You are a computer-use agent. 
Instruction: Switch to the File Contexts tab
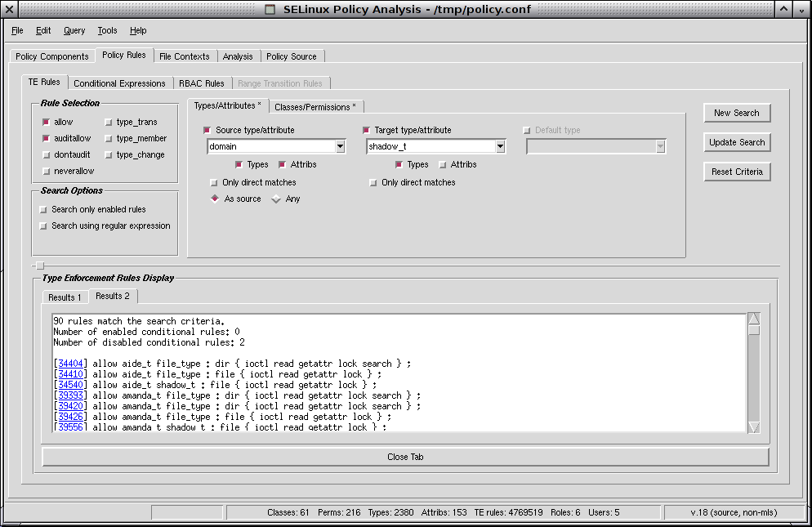[185, 56]
